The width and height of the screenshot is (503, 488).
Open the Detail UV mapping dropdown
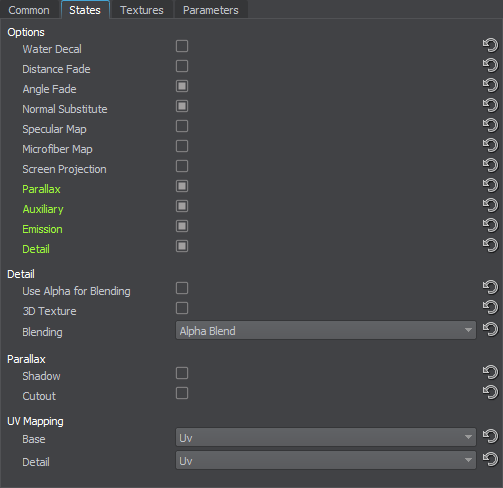click(326, 460)
